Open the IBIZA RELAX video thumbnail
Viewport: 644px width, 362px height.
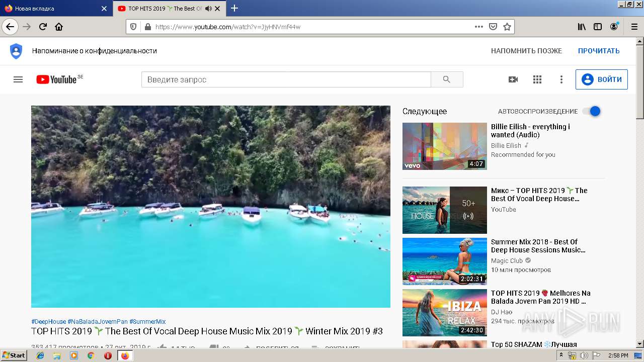click(x=445, y=313)
